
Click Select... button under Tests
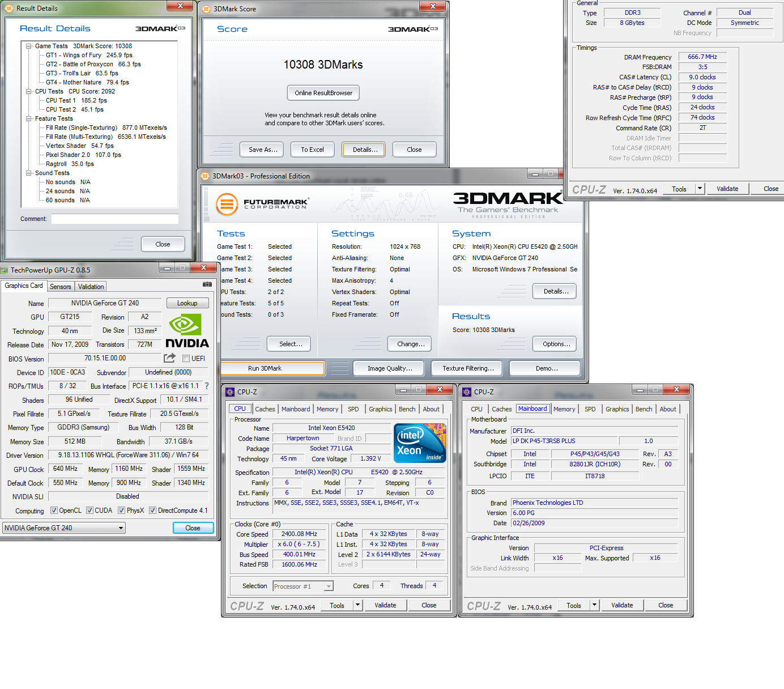(289, 344)
